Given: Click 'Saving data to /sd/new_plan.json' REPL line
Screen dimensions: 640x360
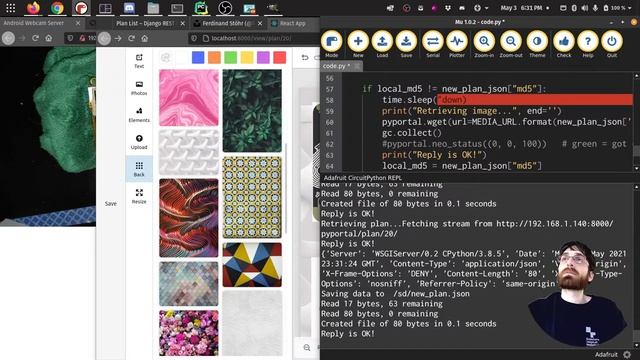Looking at the screenshot, I should (395, 293).
